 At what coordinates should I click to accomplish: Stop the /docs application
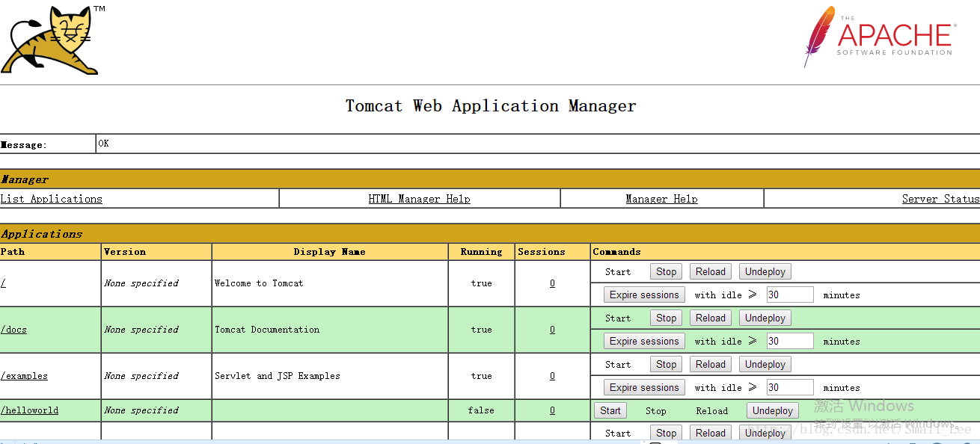point(666,318)
